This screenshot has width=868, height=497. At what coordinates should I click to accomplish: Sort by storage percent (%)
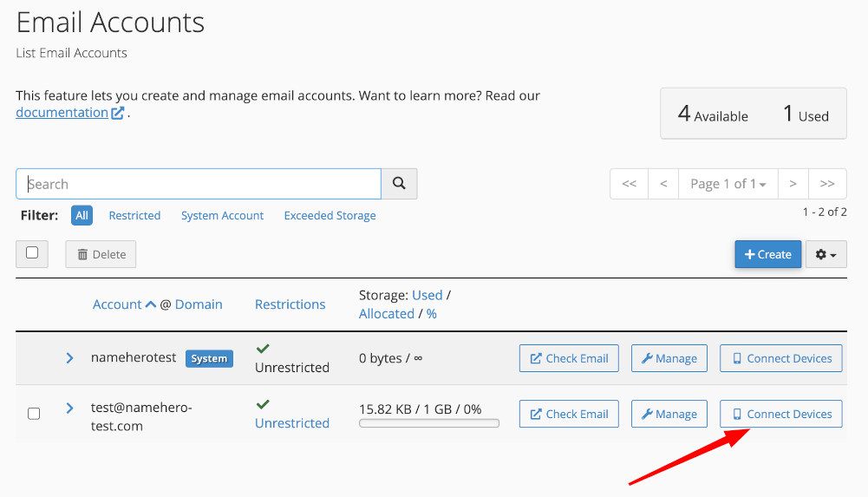click(x=432, y=314)
